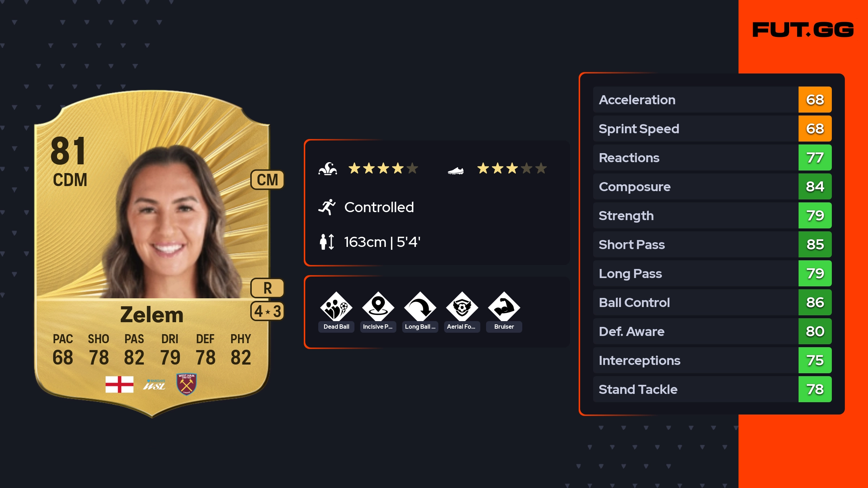Click the Barclays WSL league logo
Image resolution: width=868 pixels, height=488 pixels.
pyautogui.click(x=154, y=385)
